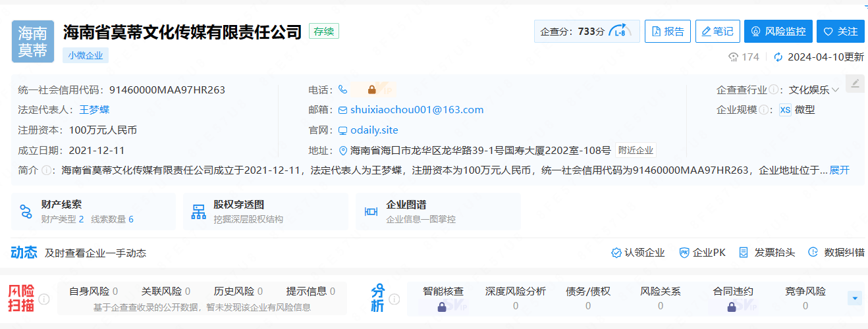Select the 自身风险 0 tab

[x=94, y=291]
